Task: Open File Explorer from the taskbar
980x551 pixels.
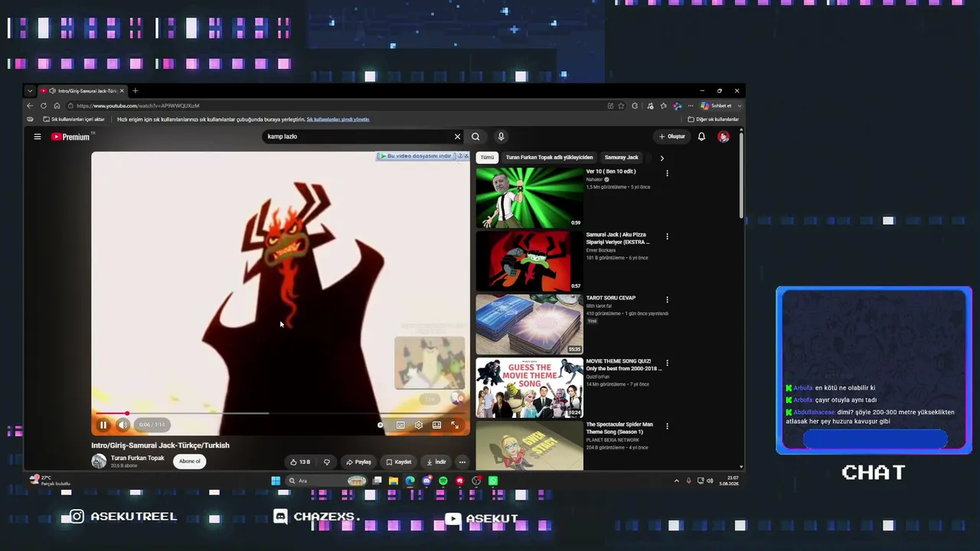Action: click(x=394, y=481)
